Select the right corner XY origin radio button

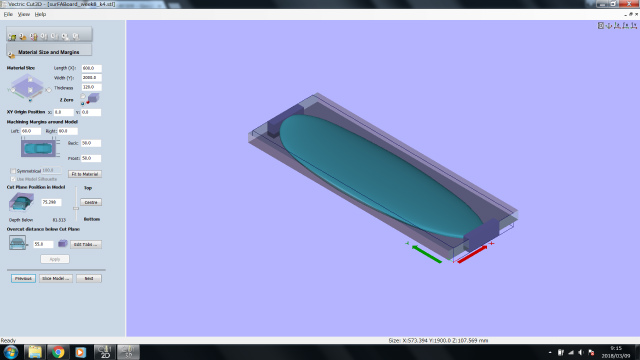click(49, 89)
